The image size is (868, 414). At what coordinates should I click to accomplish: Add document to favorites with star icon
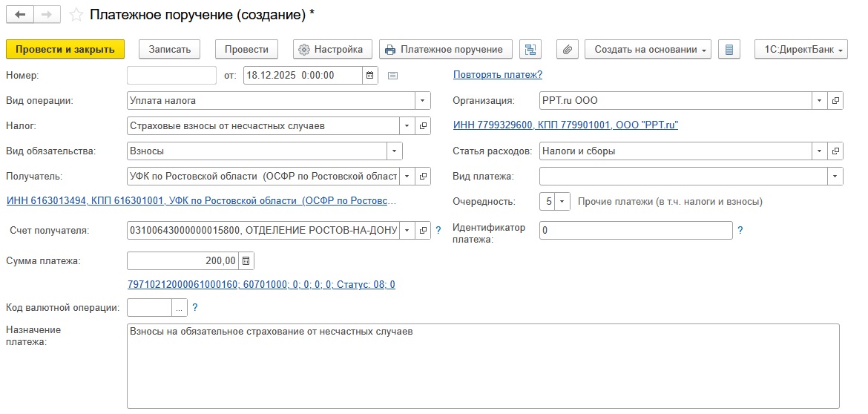[76, 15]
